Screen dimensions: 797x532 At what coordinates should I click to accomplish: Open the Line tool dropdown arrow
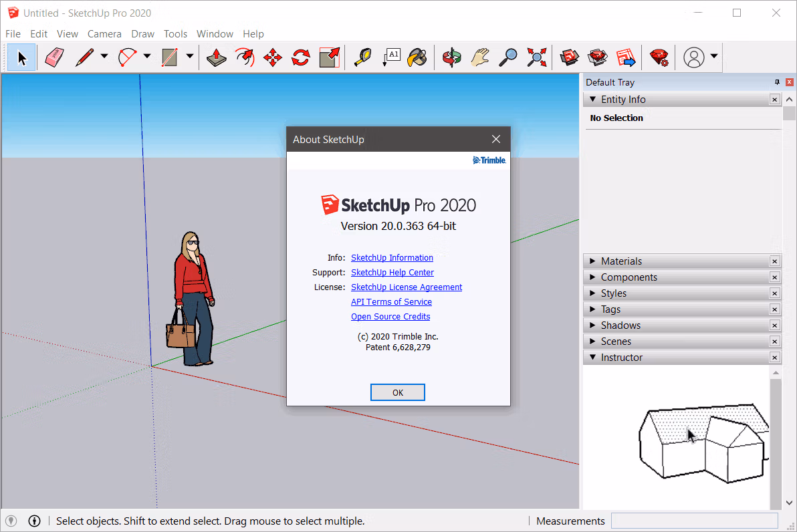click(x=104, y=56)
